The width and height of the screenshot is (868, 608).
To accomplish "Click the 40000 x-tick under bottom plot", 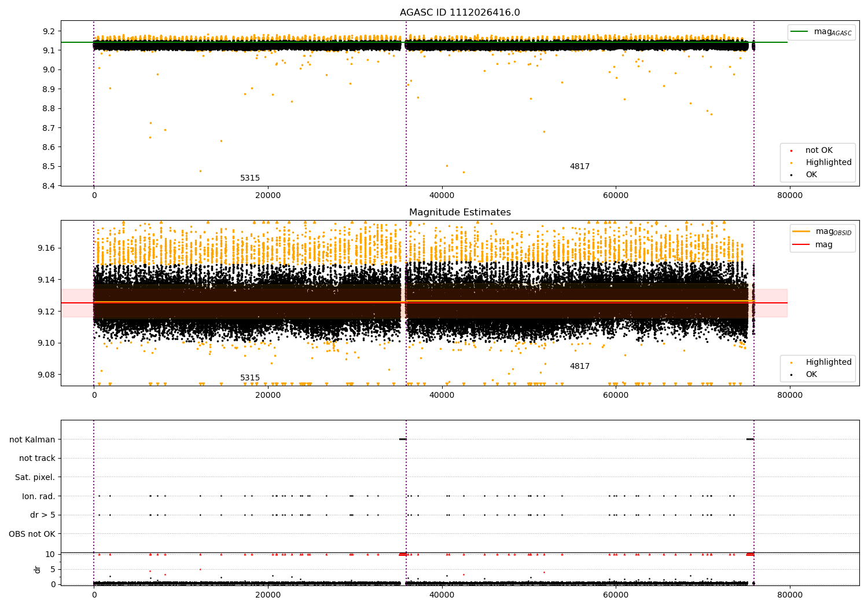I will point(442,595).
